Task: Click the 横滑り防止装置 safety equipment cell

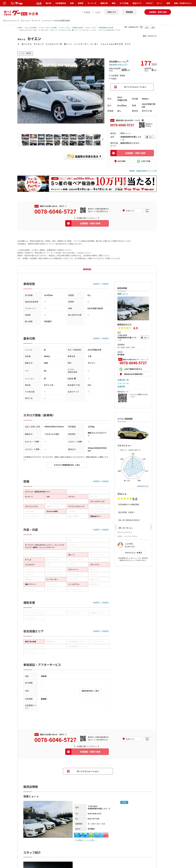Action: pos(34,642)
